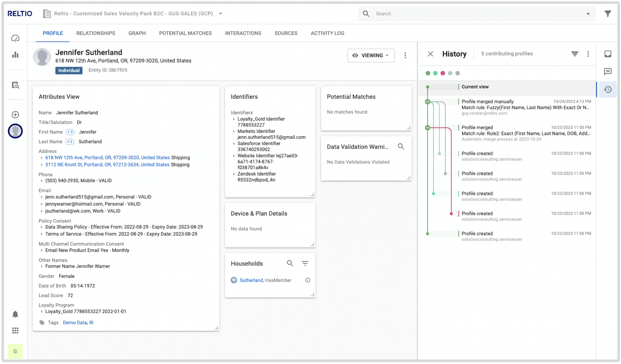Open the advanced search sidebar icon

coord(15,85)
